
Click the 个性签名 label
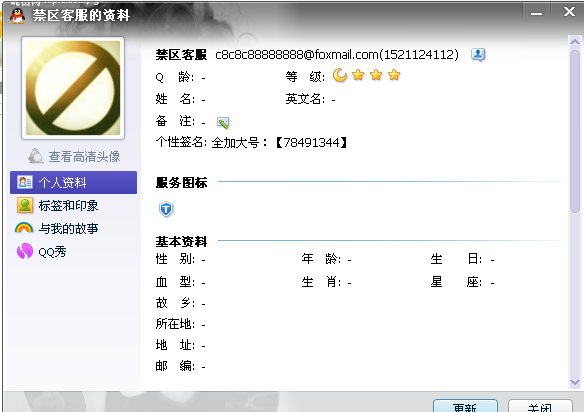(180, 143)
